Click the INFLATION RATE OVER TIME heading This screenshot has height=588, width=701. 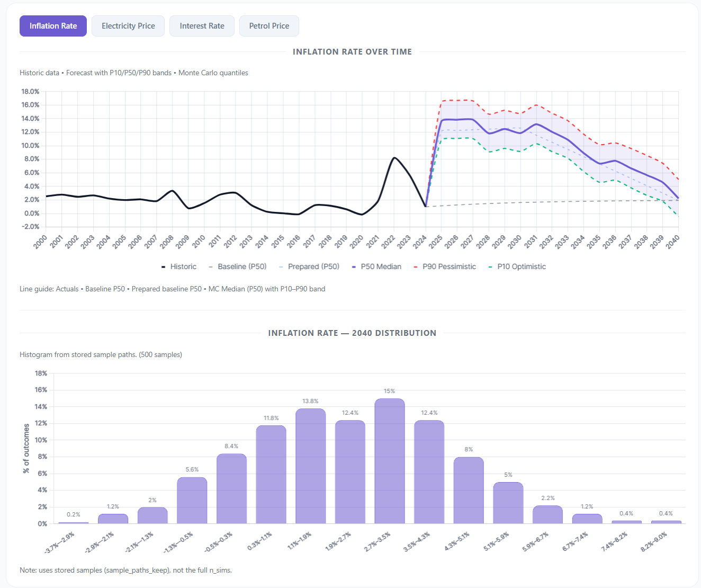[352, 51]
